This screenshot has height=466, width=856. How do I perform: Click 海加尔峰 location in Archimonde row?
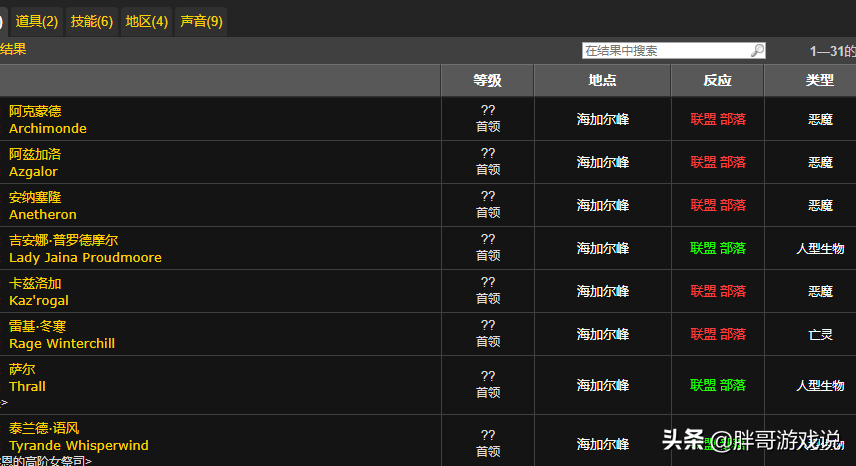603,120
